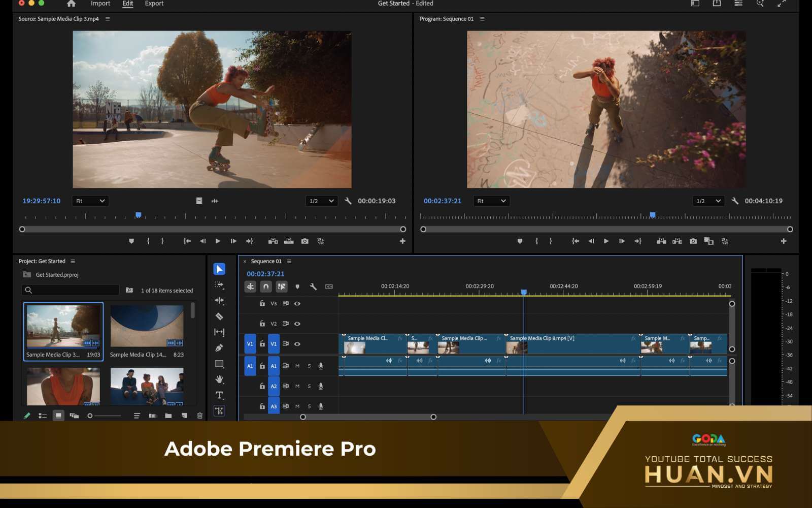812x508 pixels.
Task: Click the Home icon in the top bar
Action: (71, 4)
